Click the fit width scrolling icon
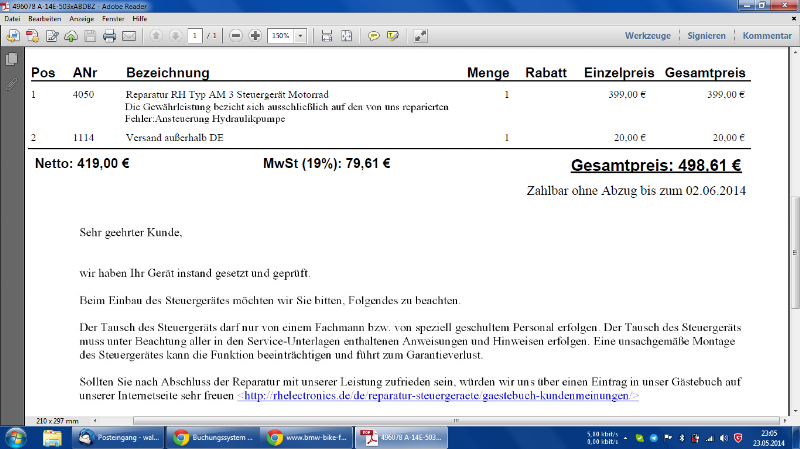800x449 pixels. click(327, 36)
